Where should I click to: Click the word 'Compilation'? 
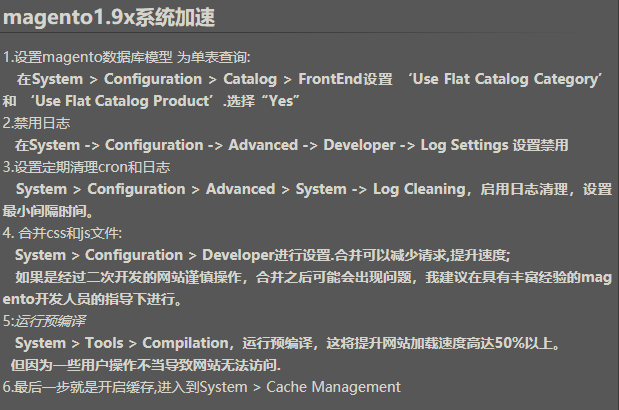(185, 343)
